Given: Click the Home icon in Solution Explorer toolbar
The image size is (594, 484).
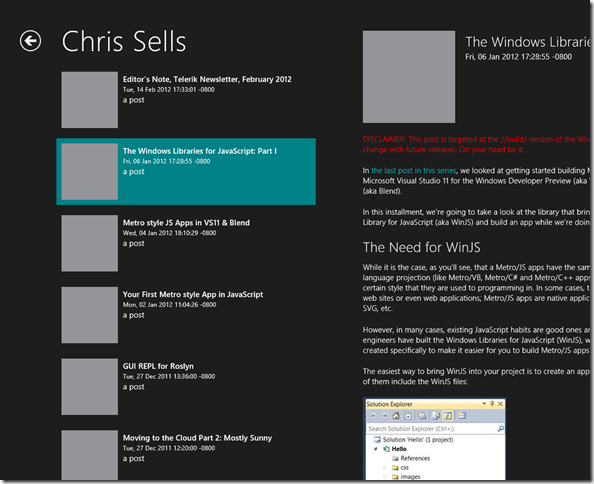Looking at the screenshot, I should point(396,416).
